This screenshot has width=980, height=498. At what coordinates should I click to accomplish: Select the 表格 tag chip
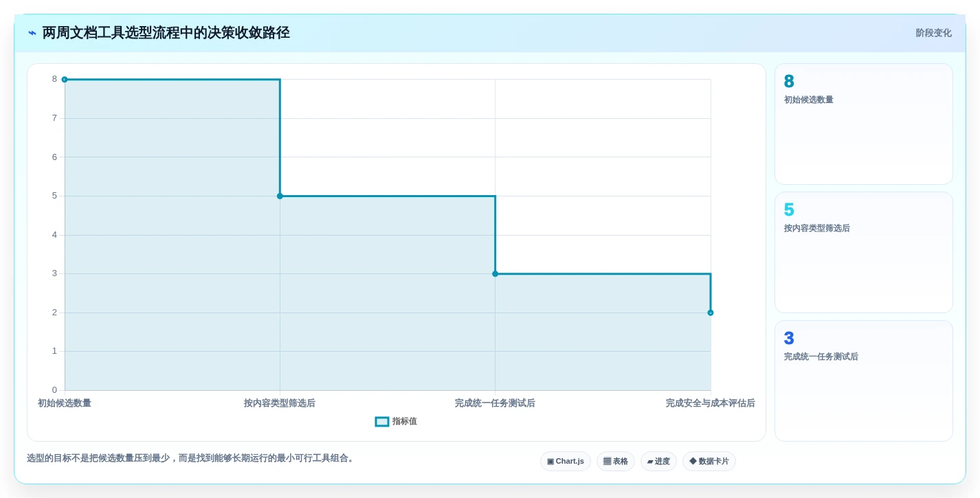coord(615,462)
